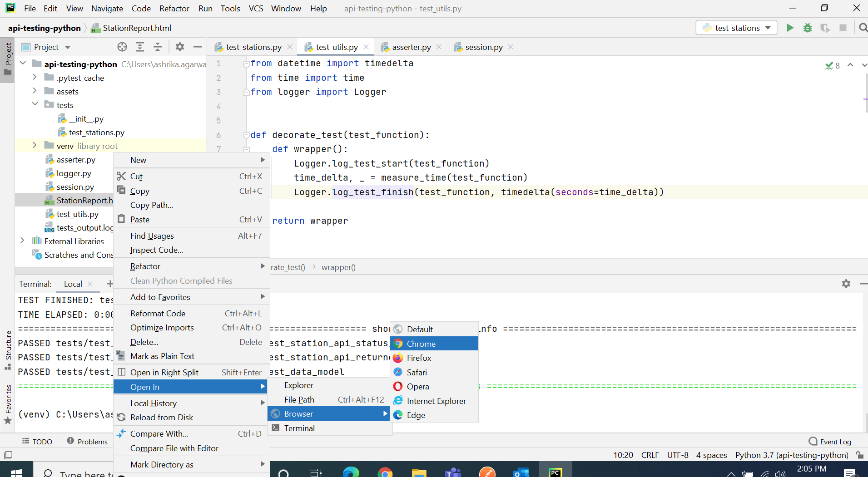Expand the External Libraries node

pyautogui.click(x=22, y=241)
